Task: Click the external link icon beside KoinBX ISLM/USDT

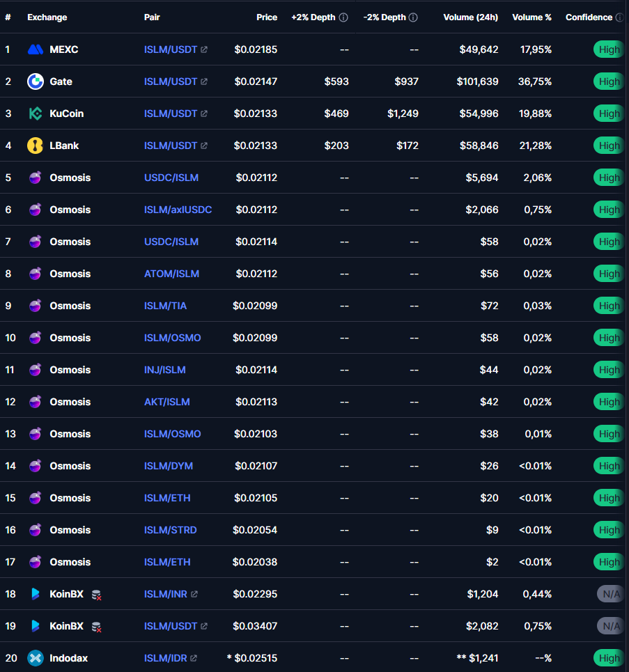Action: click(x=204, y=626)
